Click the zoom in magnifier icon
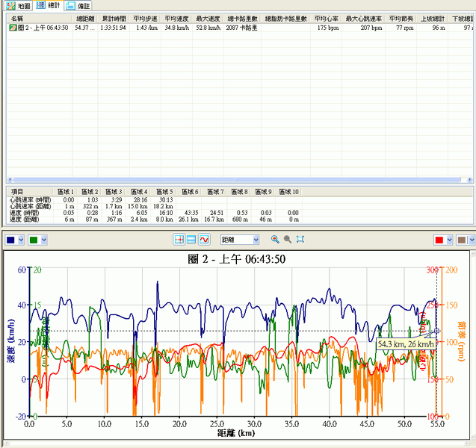 (x=275, y=240)
